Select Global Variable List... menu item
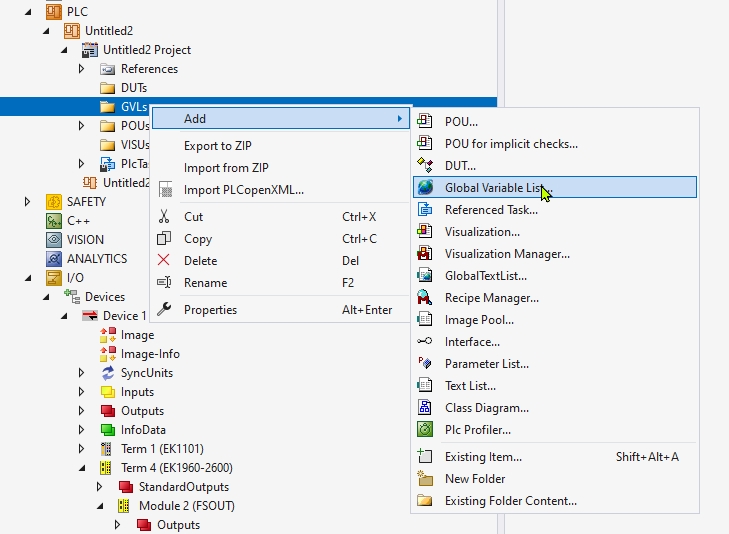The image size is (729, 534). coord(555,187)
